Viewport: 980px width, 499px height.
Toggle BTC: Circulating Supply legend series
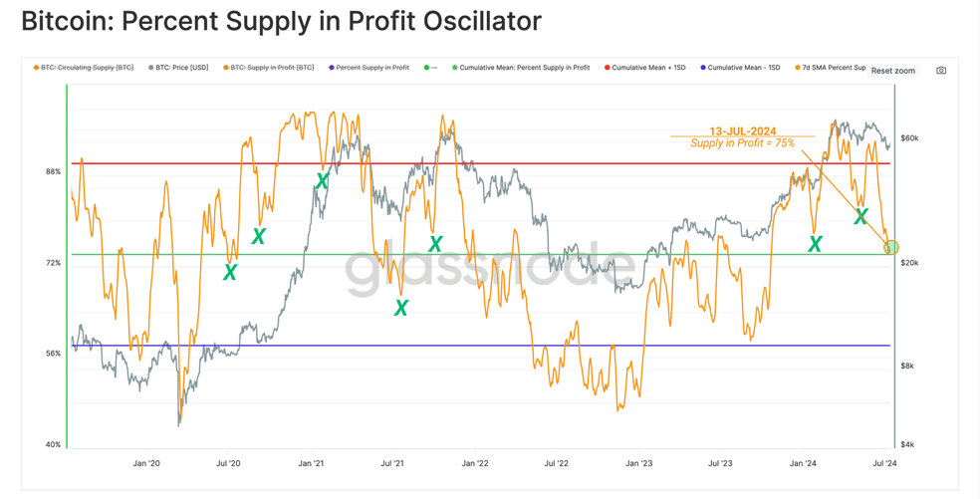[83, 68]
